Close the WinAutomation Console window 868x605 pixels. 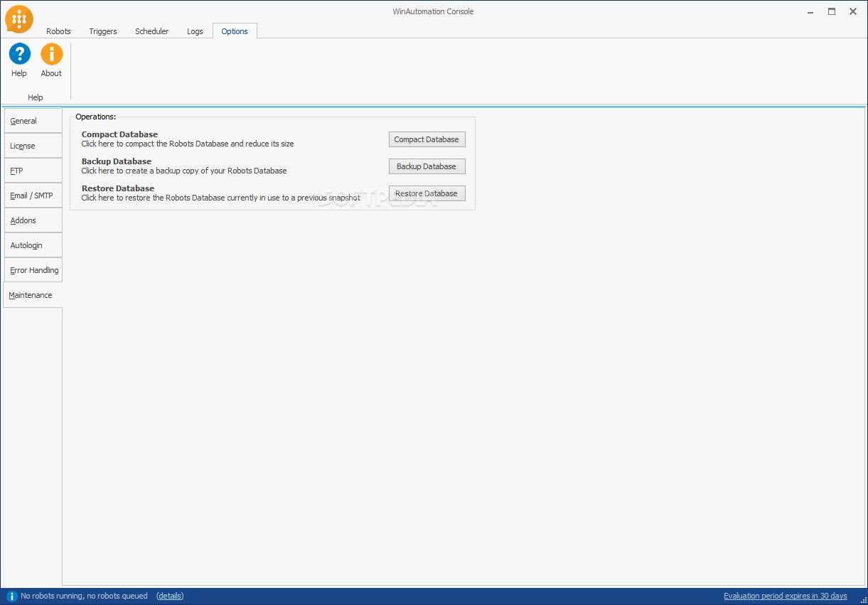pyautogui.click(x=853, y=11)
